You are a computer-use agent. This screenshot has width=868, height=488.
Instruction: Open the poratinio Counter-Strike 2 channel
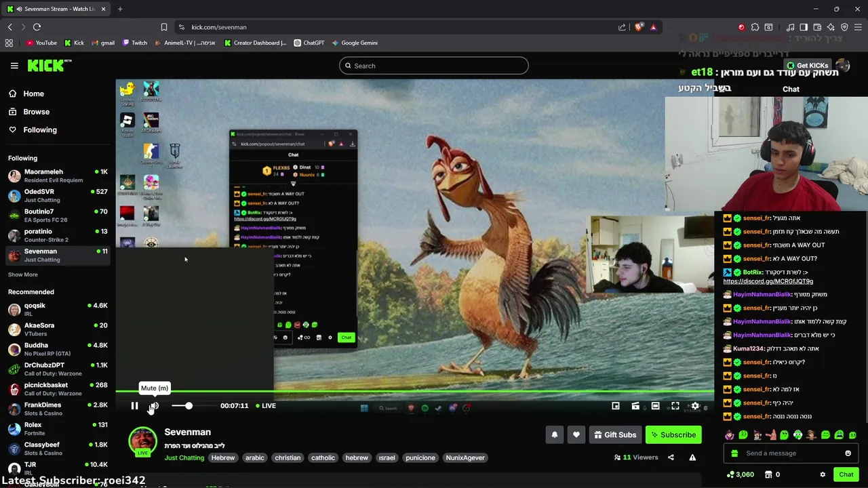(58, 235)
